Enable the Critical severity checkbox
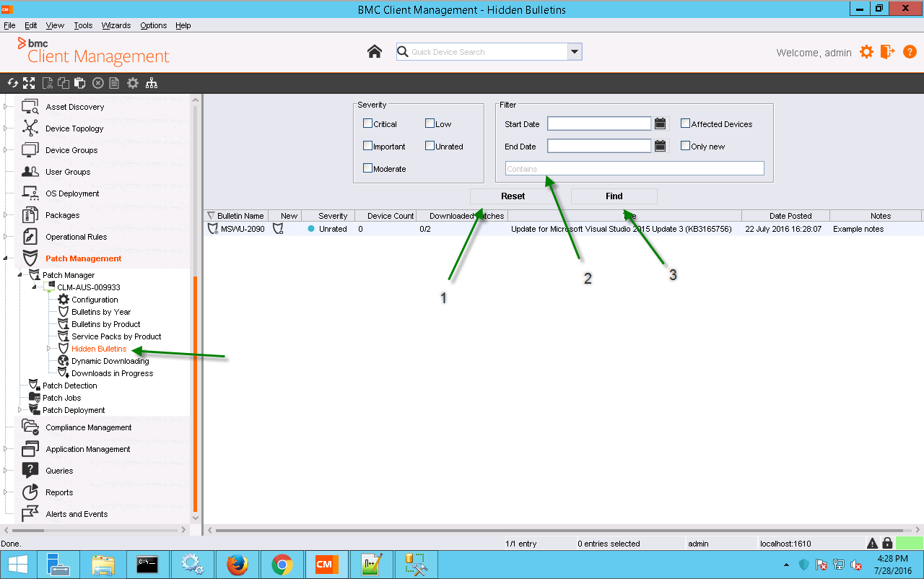 coord(367,123)
